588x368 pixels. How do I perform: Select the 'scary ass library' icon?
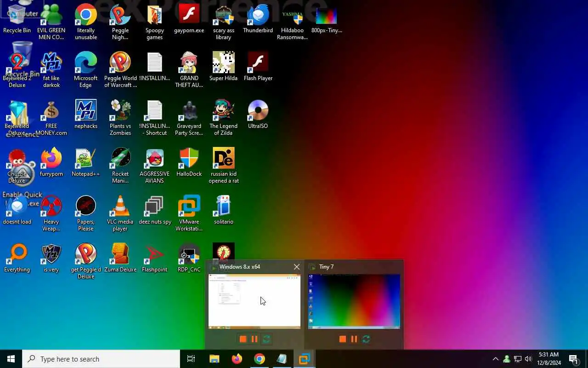click(224, 22)
